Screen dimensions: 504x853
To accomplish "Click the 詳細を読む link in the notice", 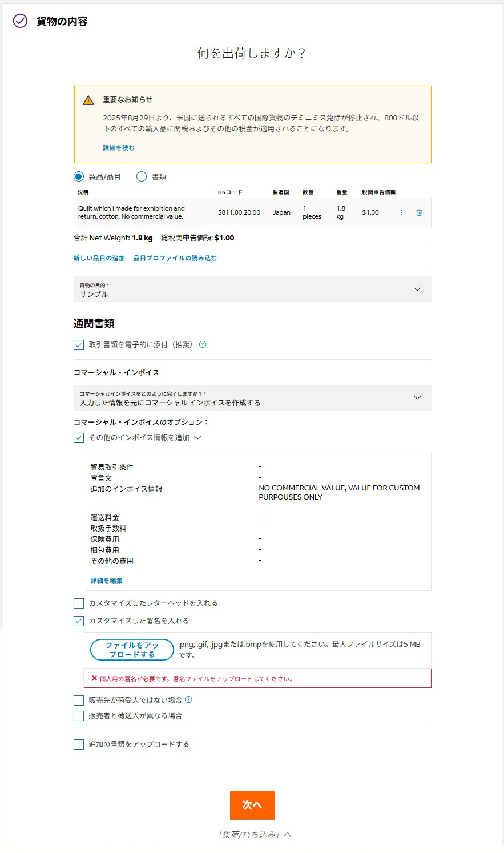I will (119, 148).
